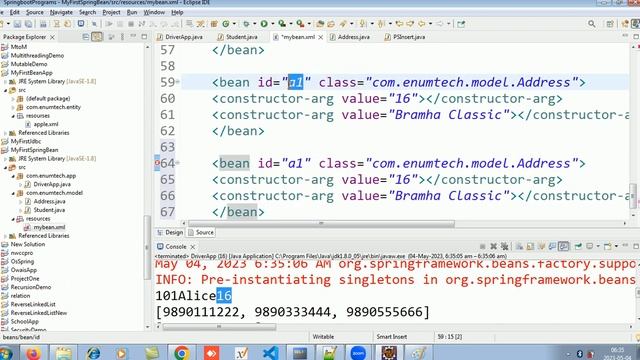Click Remove All Terminated Launches icon

[504, 247]
